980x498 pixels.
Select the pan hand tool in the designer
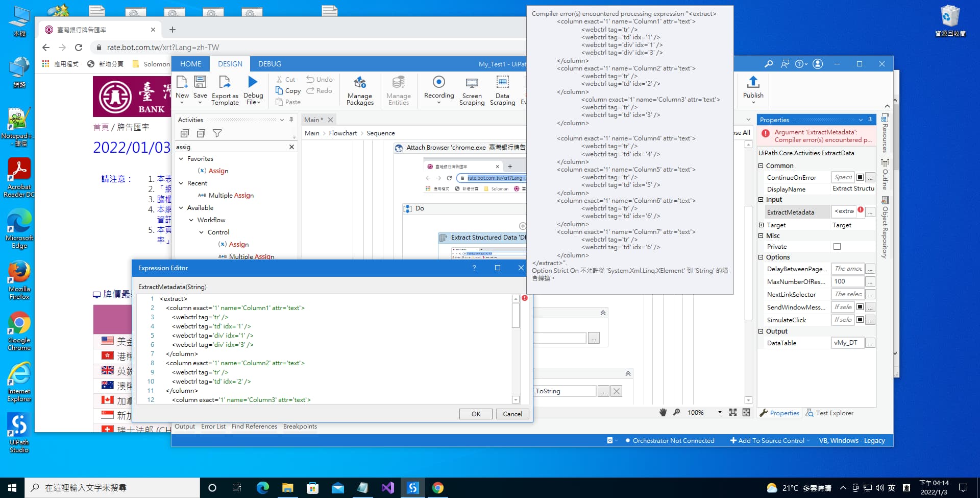pos(663,412)
